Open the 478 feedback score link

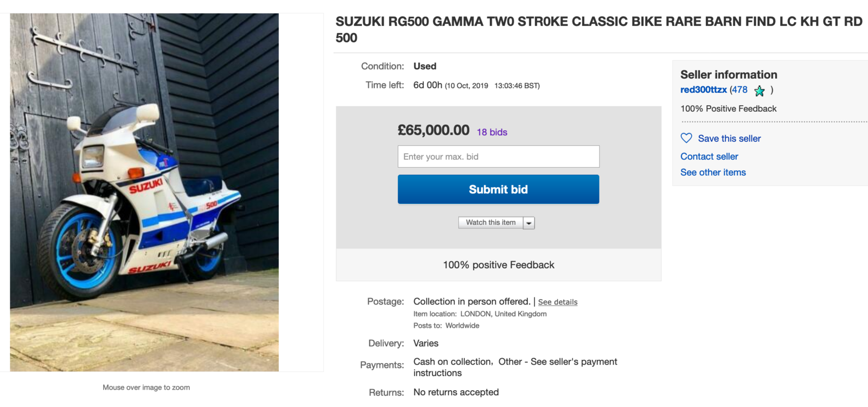[739, 90]
